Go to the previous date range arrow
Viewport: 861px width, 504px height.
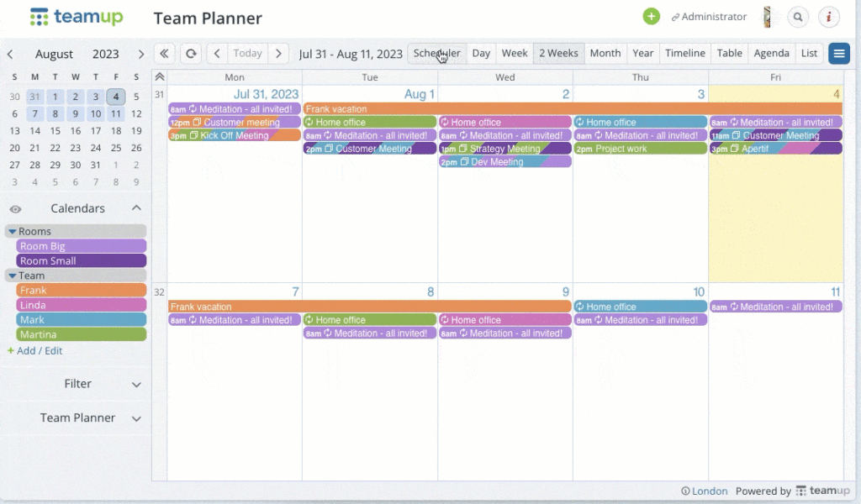click(217, 54)
